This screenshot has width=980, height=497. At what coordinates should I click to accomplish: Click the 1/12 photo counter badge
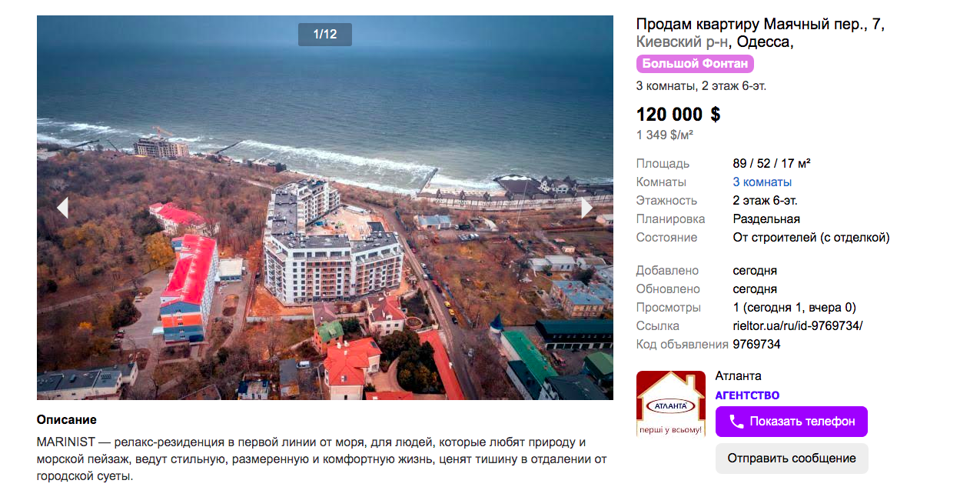[x=325, y=35]
